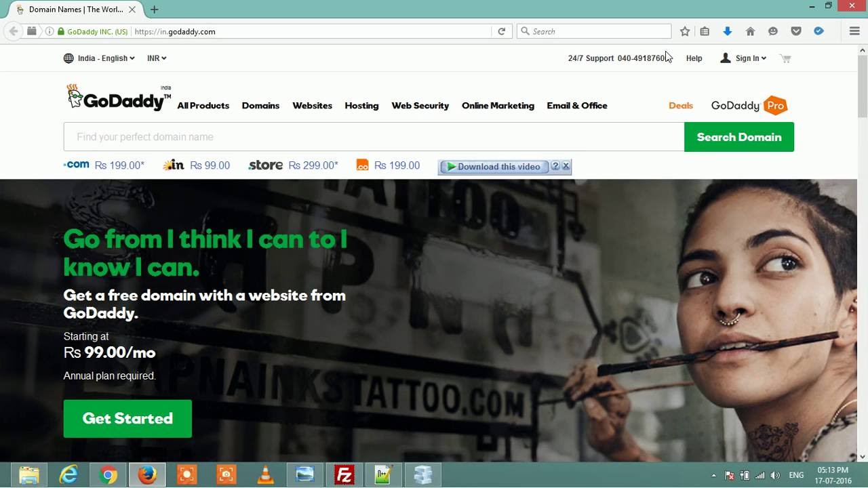Click Download this video button
The image size is (868, 488).
pyautogui.click(x=494, y=167)
